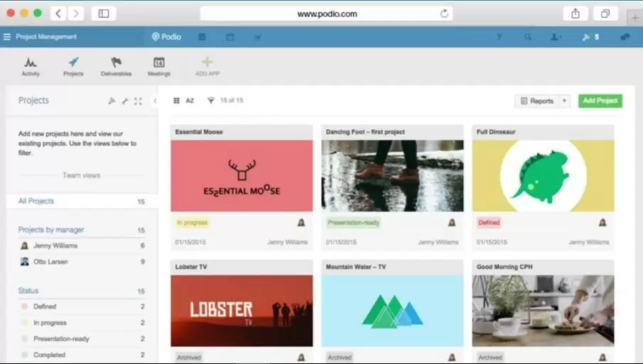Image resolution: width=643 pixels, height=364 pixels.
Task: Click Safari forward button
Action: 76,13
